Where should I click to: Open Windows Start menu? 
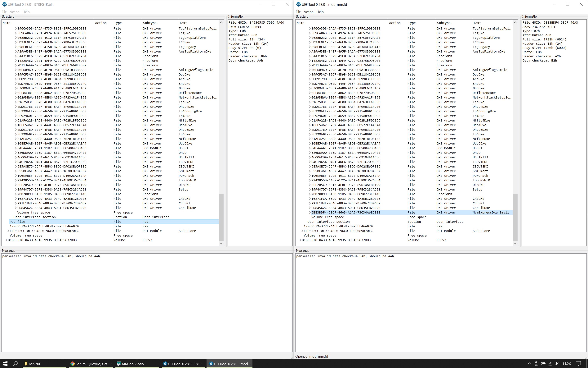[5, 363]
